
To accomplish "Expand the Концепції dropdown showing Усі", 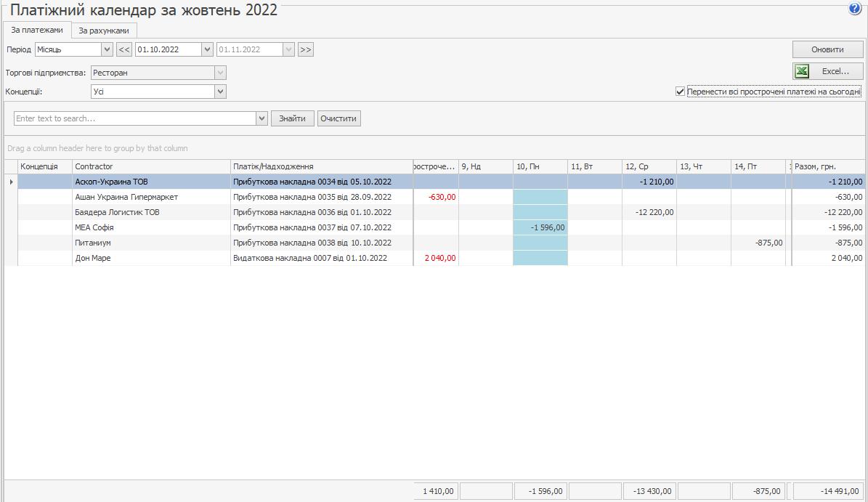I will coord(221,92).
